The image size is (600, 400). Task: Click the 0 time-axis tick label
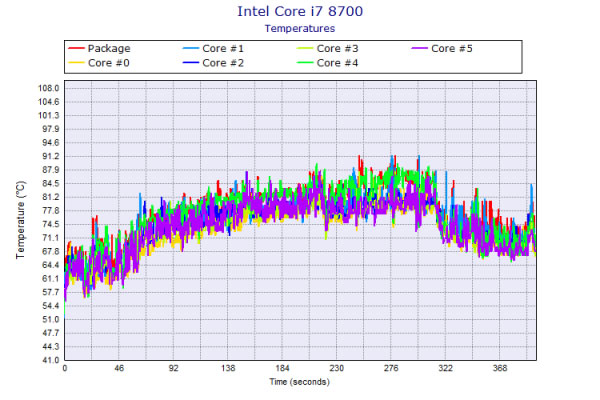click(x=65, y=368)
